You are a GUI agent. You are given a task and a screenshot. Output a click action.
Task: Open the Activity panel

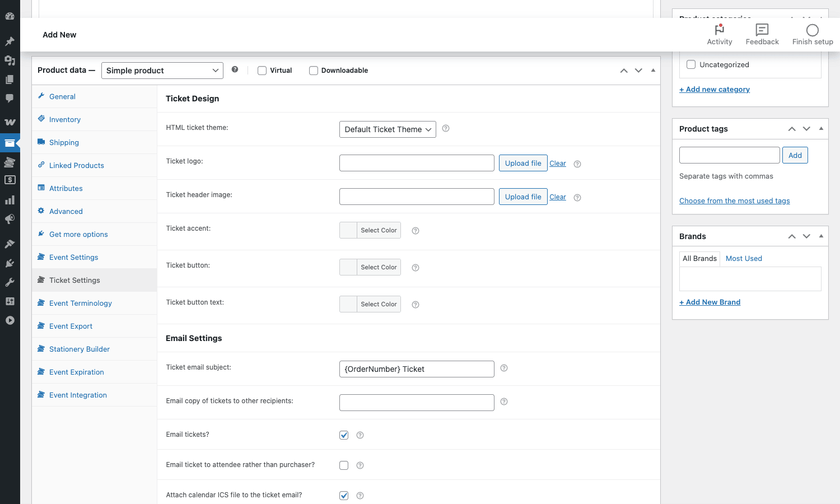[720, 35]
